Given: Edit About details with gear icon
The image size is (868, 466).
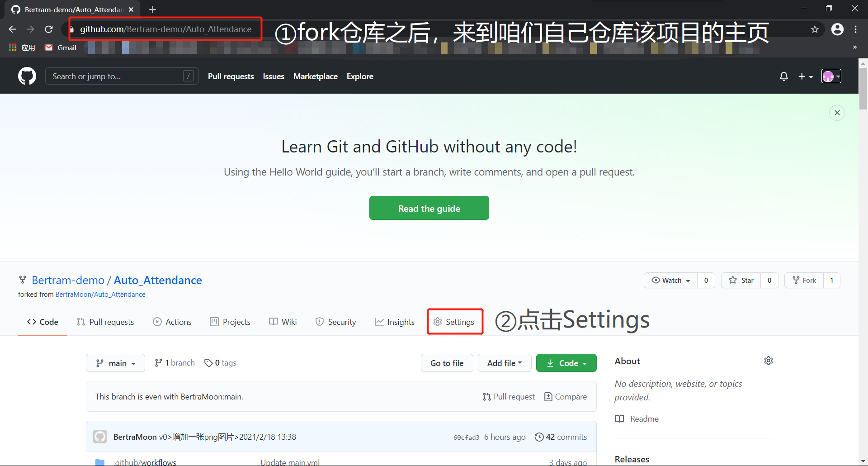Looking at the screenshot, I should pos(769,361).
